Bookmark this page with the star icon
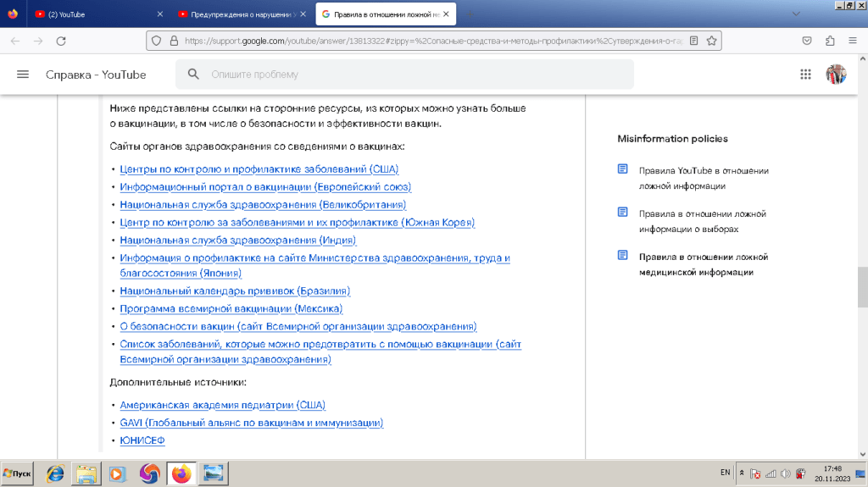 point(712,41)
